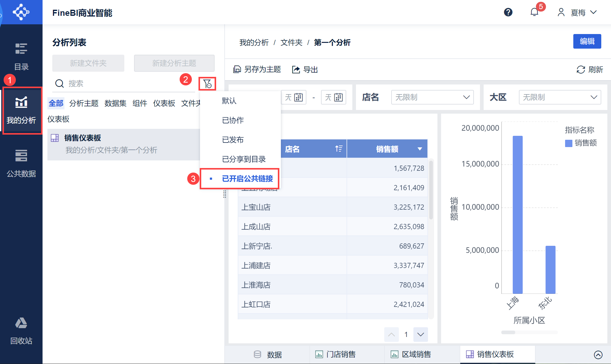Click the 导出 export icon

click(x=296, y=70)
